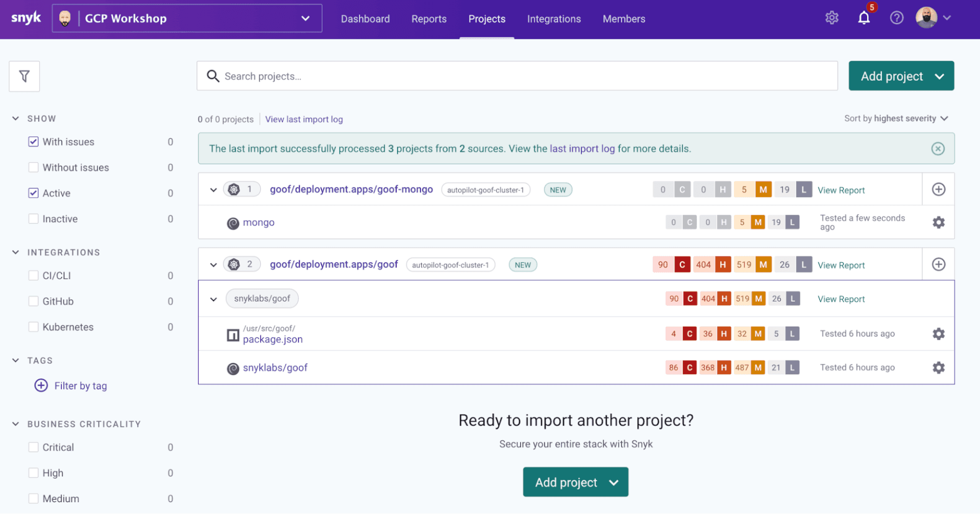
Task: Collapse the SHOW filter section
Action: pos(16,118)
